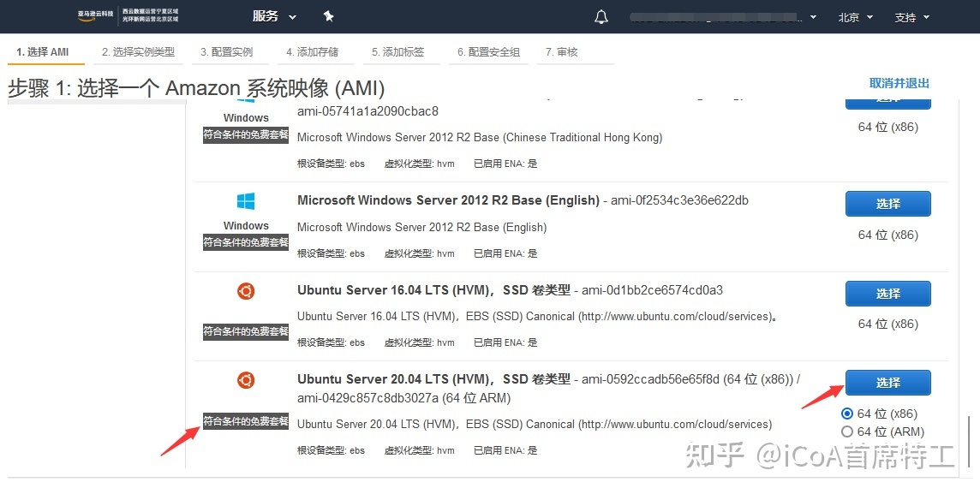Click Microsoft Windows Server 2012 R2 Base (English) title
The width and height of the screenshot is (980, 494).
[x=448, y=200]
